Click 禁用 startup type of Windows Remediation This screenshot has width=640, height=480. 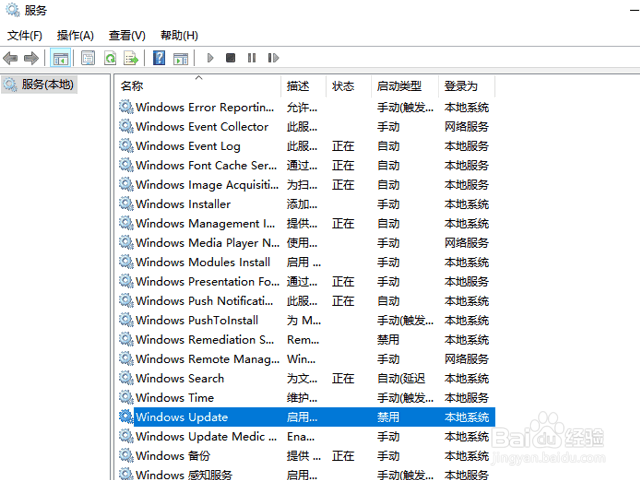[388, 340]
